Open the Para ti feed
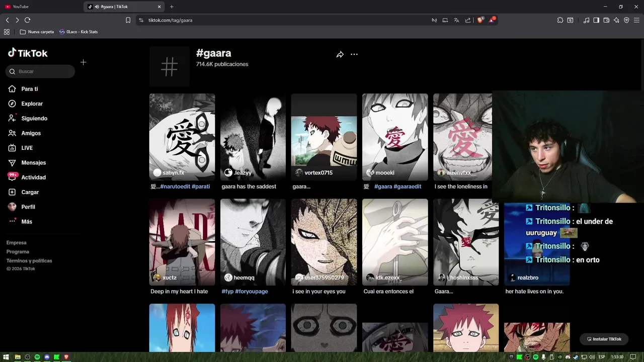 tap(23, 89)
